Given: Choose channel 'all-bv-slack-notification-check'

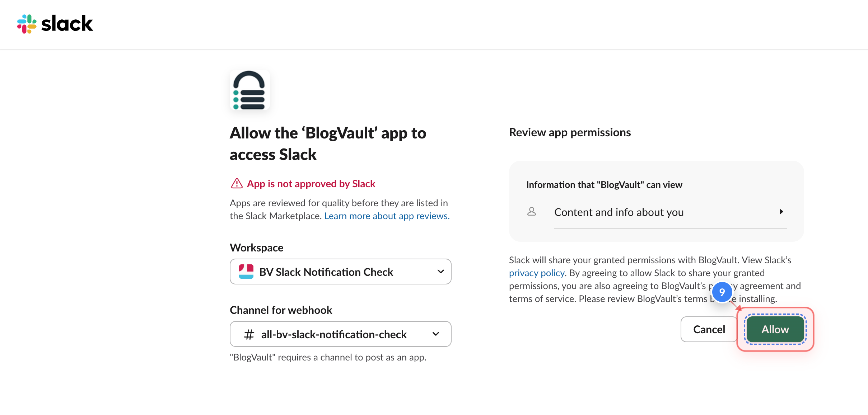Looking at the screenshot, I should coord(333,334).
